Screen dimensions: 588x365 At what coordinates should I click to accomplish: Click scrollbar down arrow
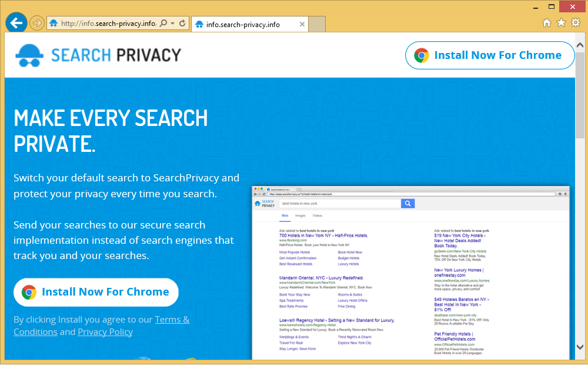(x=580, y=347)
